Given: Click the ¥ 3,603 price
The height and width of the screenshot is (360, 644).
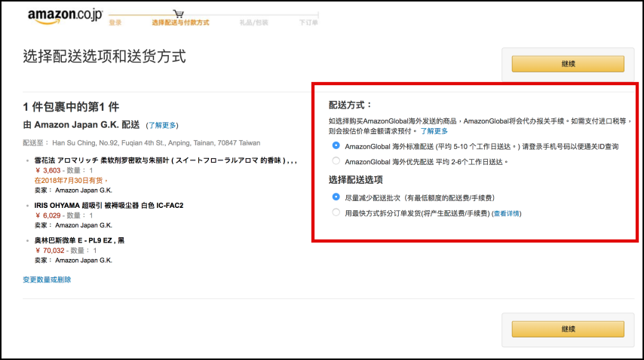Looking at the screenshot, I should (48, 170).
